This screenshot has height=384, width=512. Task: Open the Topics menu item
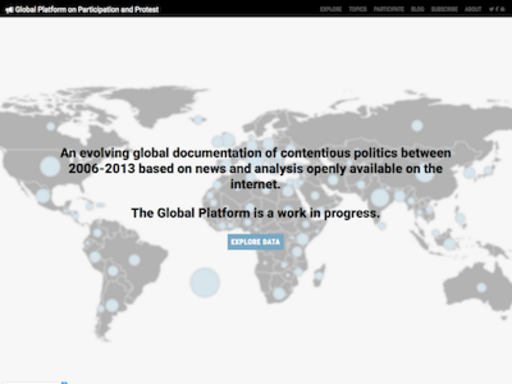tap(358, 9)
